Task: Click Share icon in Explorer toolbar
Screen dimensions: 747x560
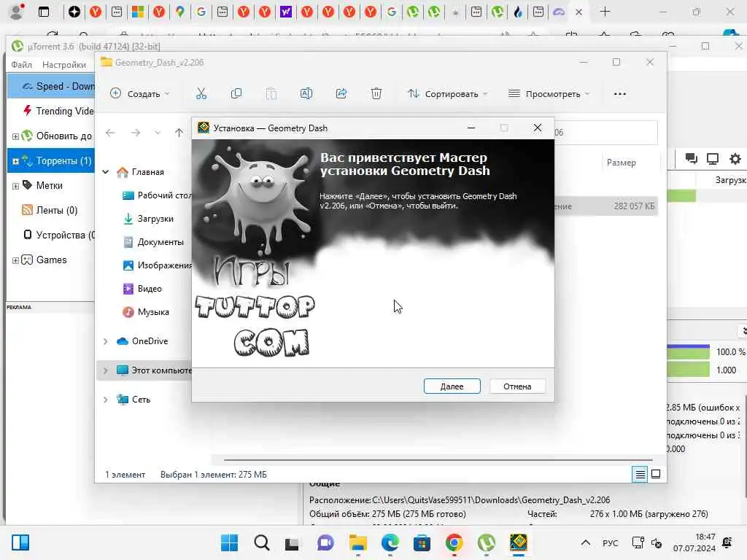Action: tap(341, 94)
